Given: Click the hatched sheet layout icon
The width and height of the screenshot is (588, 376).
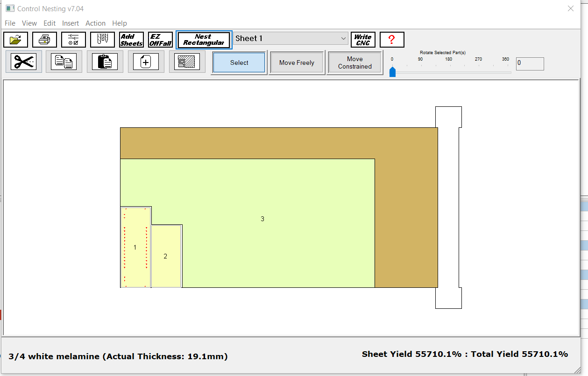Looking at the screenshot, I should 187,62.
